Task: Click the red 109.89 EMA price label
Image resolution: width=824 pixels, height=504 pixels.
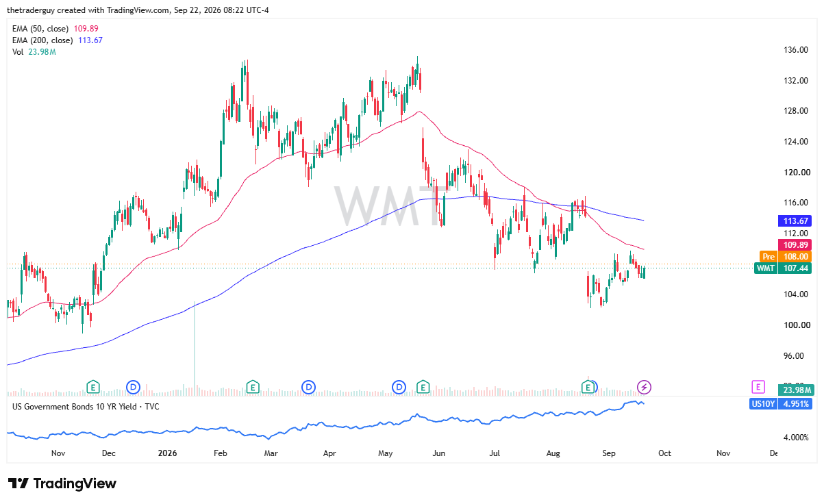Action: [795, 244]
